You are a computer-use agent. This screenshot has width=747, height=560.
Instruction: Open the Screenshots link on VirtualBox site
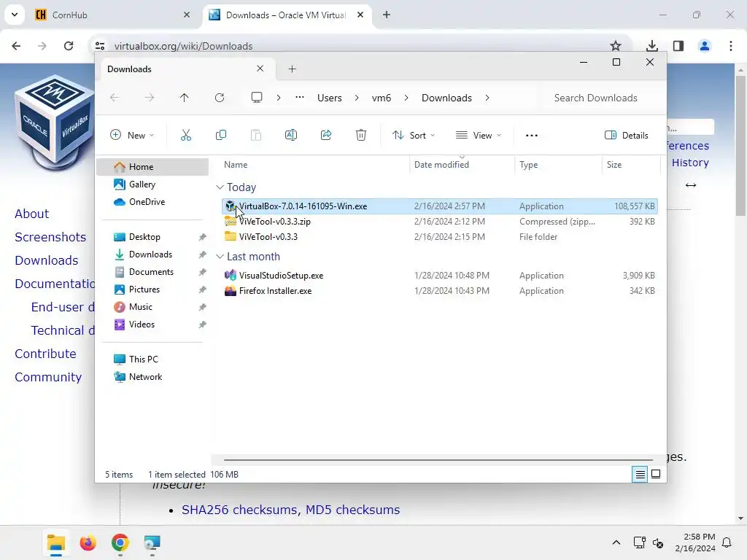click(x=50, y=237)
